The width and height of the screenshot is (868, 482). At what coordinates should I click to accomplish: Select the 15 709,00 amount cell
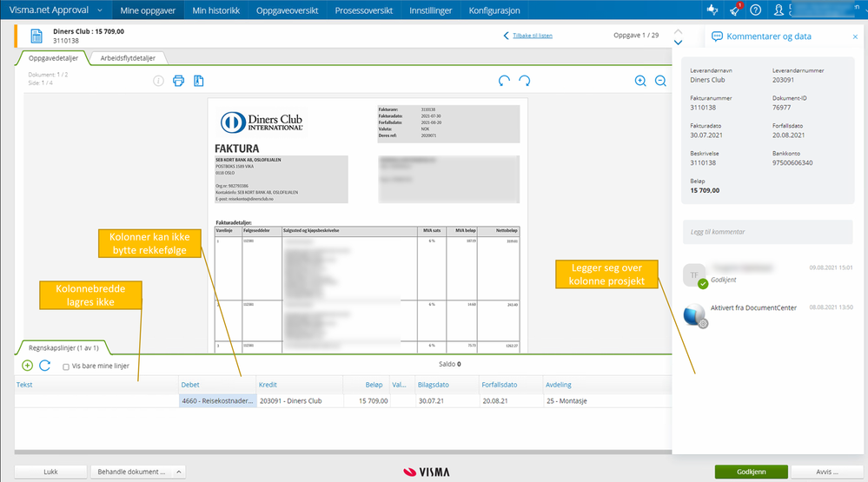click(367, 400)
